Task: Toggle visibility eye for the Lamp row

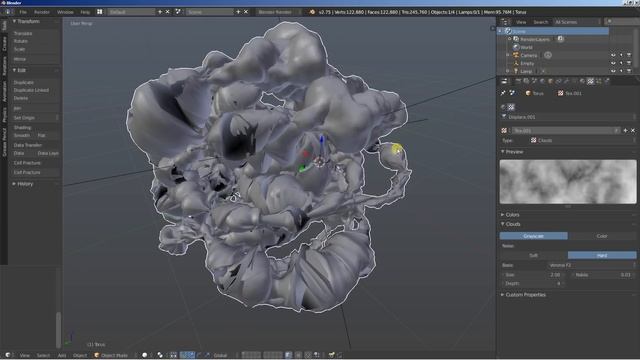Action: [x=613, y=71]
